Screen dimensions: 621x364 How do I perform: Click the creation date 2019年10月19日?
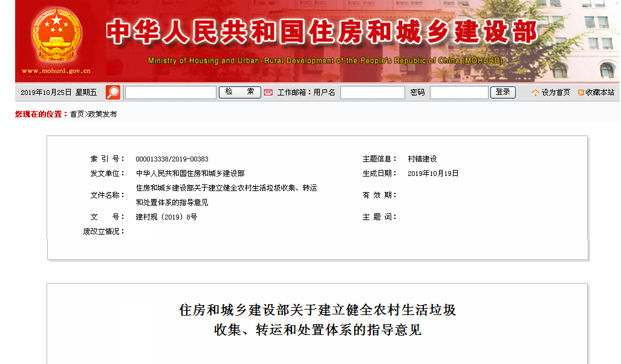coord(433,173)
